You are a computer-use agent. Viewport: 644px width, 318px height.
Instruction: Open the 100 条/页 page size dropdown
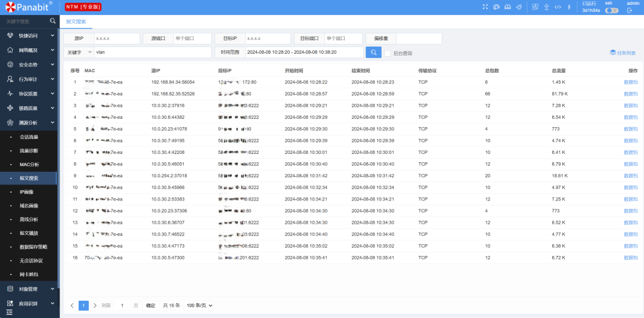[199, 305]
